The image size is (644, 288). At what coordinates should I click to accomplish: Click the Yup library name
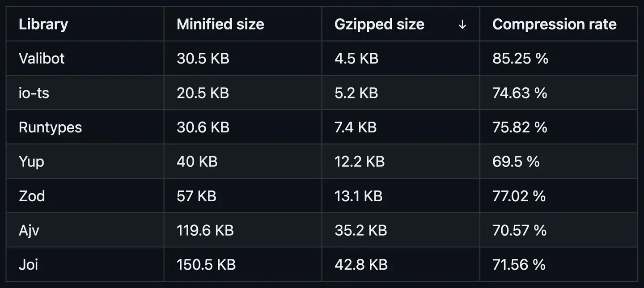31,161
